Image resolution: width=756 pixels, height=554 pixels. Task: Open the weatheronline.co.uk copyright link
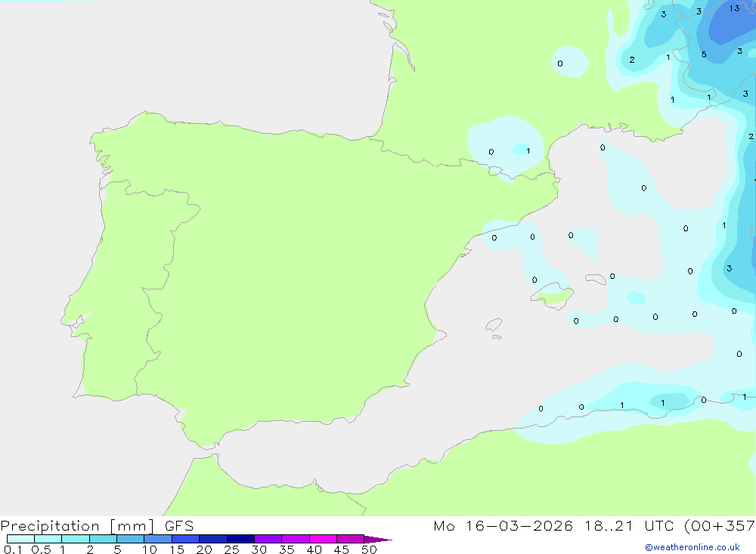(x=692, y=547)
